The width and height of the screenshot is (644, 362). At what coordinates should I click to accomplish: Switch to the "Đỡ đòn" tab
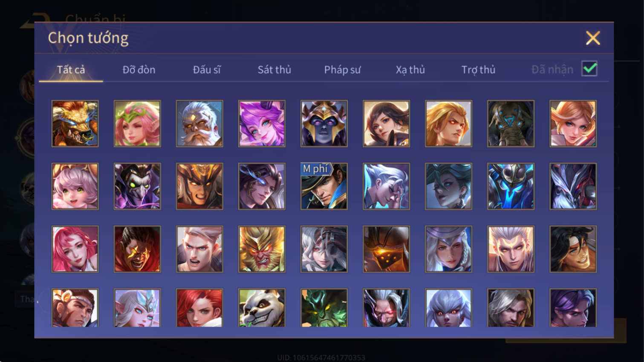[139, 70]
